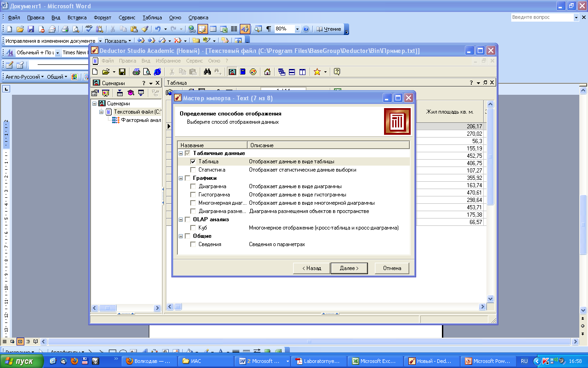
Task: Open Word's Файл menu
Action: point(14,17)
